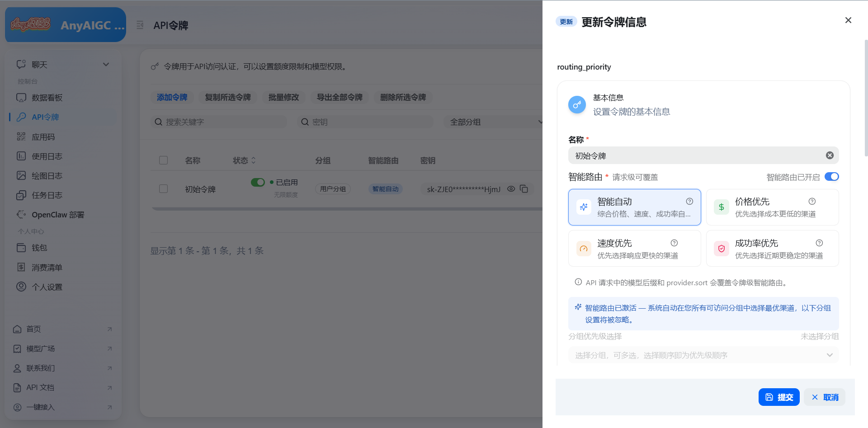The image size is (868, 428).
Task: Click the help icon on 成功率优先 card
Action: [819, 243]
